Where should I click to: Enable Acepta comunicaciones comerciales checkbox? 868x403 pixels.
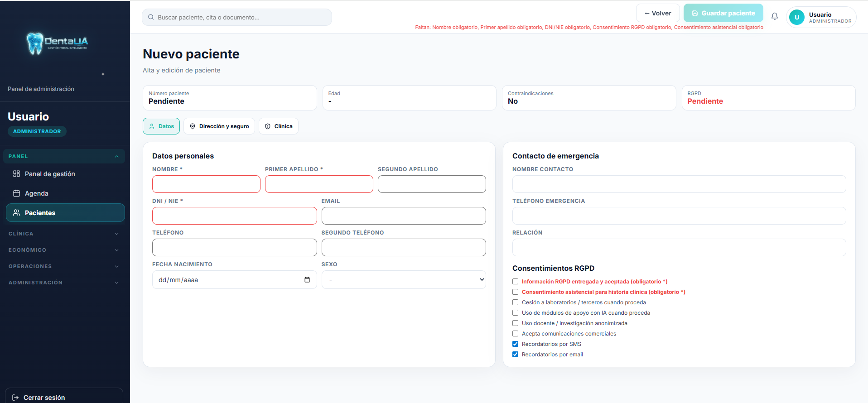[x=515, y=334]
